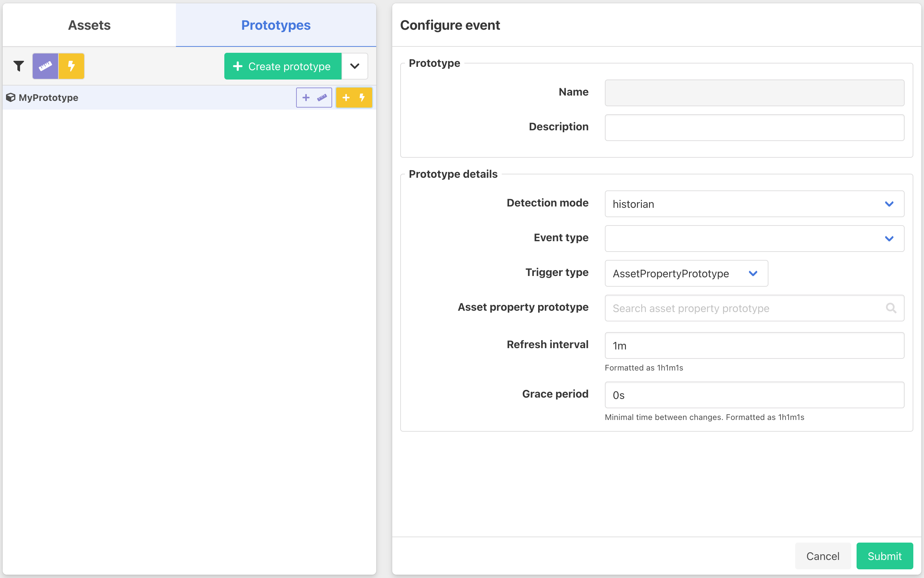Switch to the Prototypes tab
Screen dimensions: 924x578
[x=276, y=25]
